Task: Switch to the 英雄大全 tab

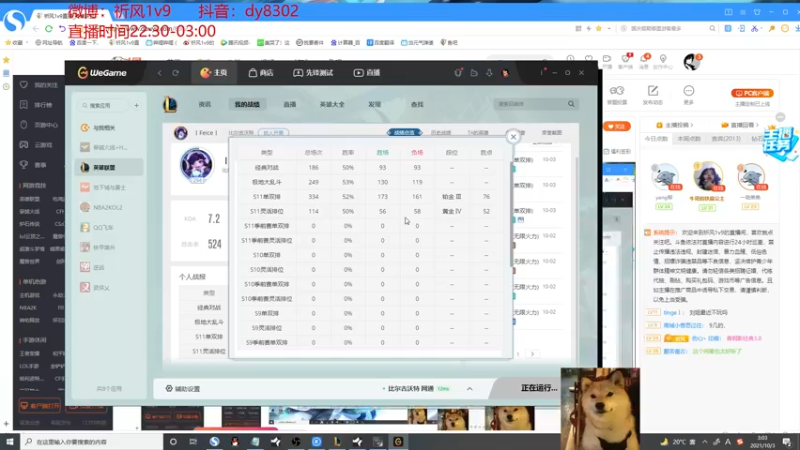Action: point(332,104)
